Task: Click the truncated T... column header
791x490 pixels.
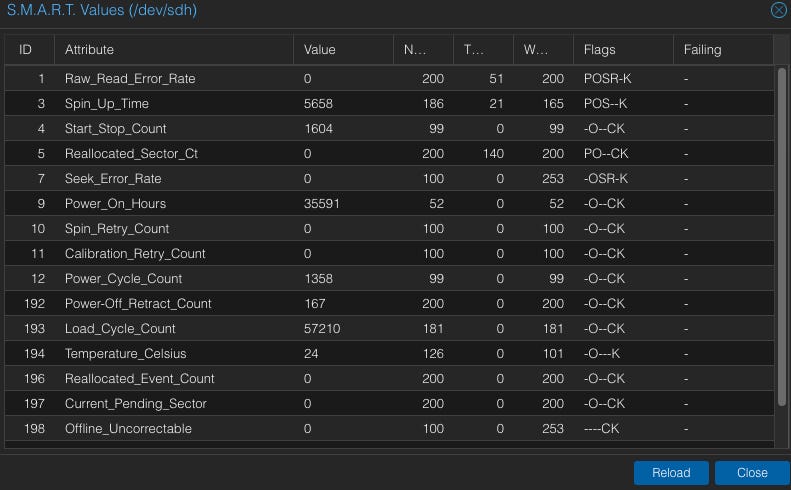Action: tap(483, 49)
